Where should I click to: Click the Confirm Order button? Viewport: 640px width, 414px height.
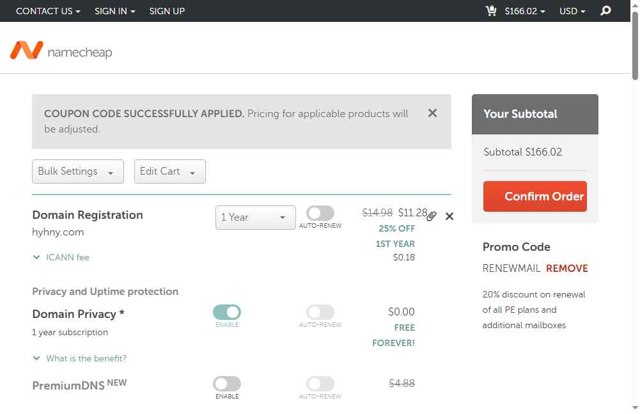pos(535,196)
